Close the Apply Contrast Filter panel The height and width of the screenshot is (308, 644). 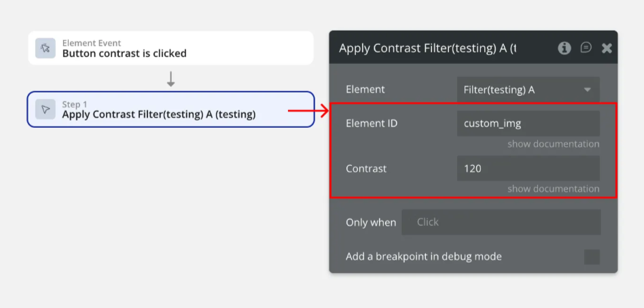click(x=607, y=48)
